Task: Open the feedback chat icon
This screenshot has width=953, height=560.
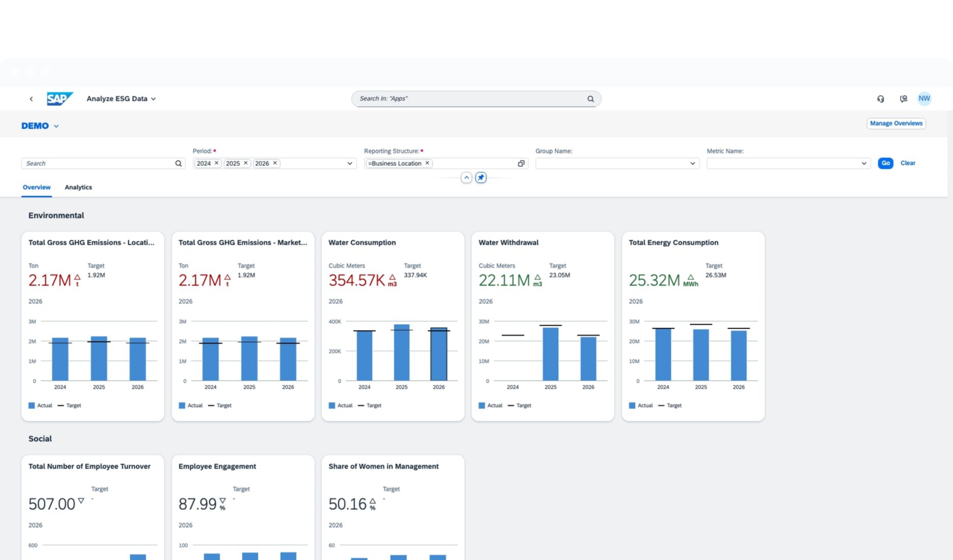Action: pyautogui.click(x=903, y=99)
